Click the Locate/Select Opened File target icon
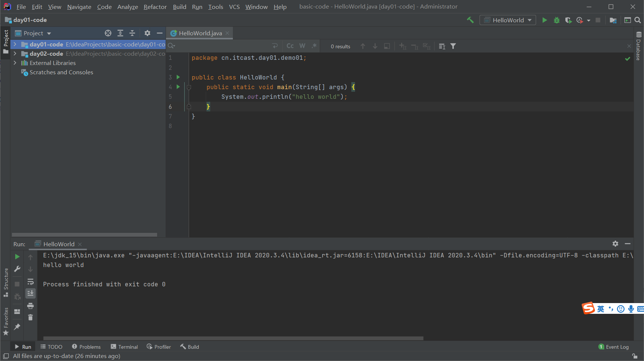 108,33
